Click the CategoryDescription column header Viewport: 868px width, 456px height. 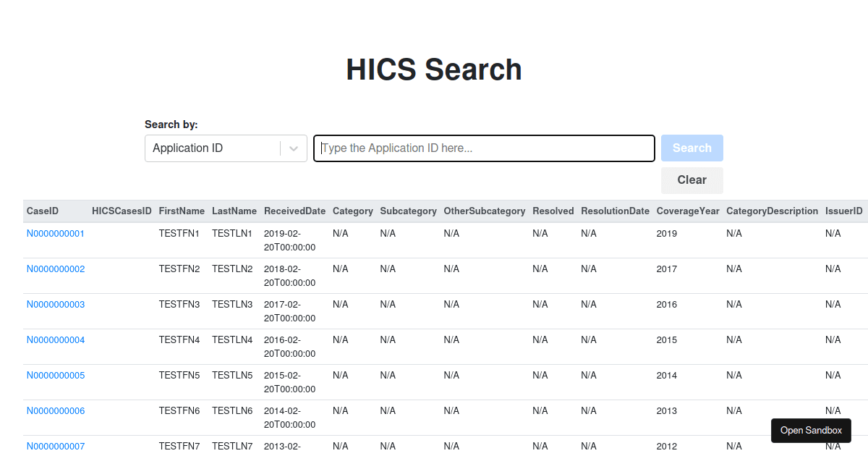772,211
